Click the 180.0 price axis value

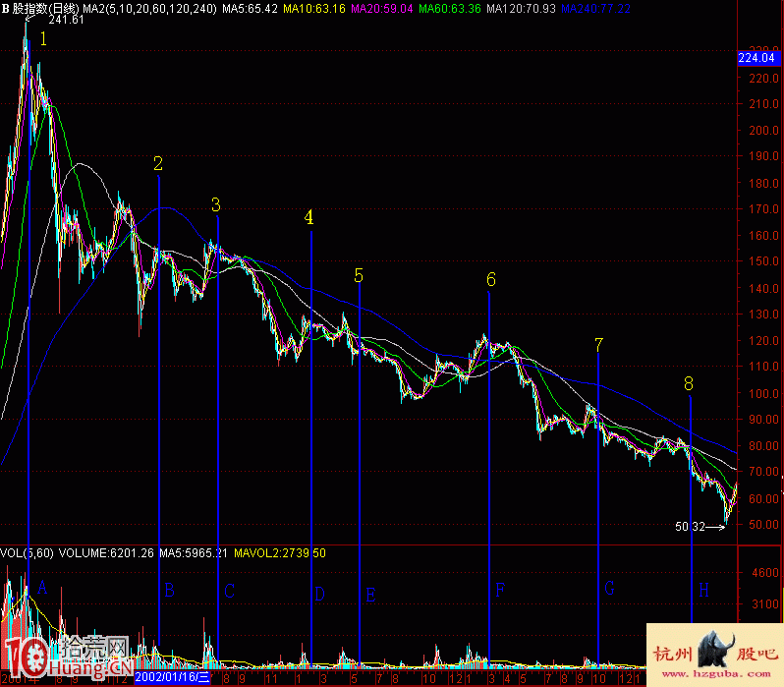pos(763,183)
